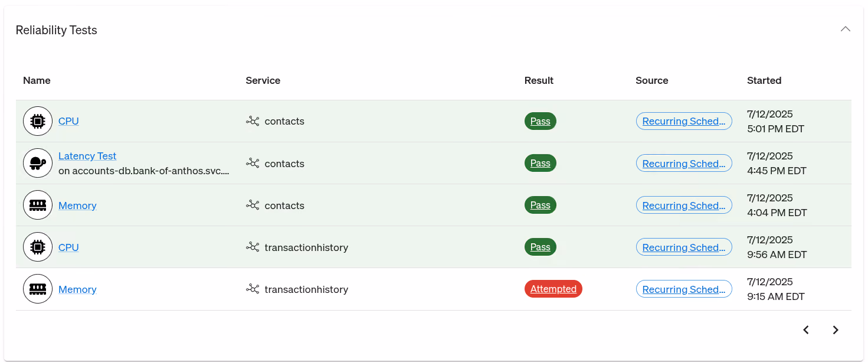Click the service graph icon beside first contacts
Image resolution: width=868 pixels, height=362 pixels.
coord(253,121)
